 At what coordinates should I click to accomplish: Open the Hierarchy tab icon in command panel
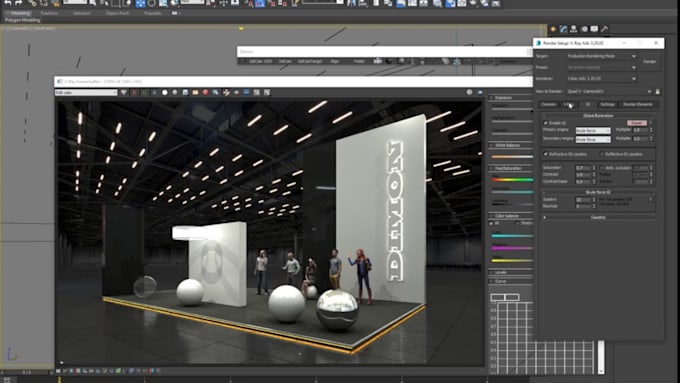[573, 29]
